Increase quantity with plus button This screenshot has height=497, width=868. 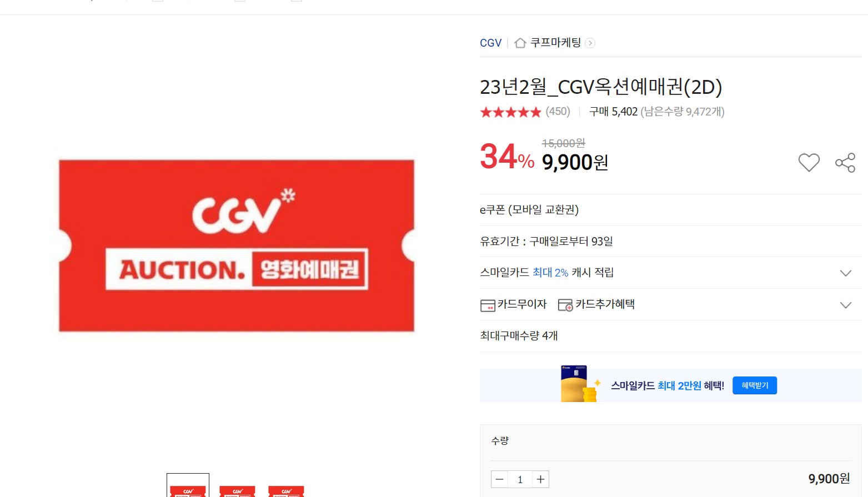tap(540, 479)
